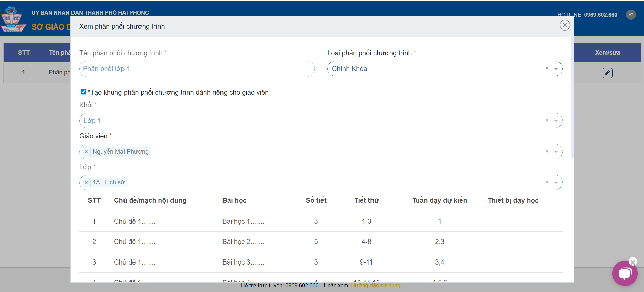
Task: Remove Nguyễn Mai Phương teacher tag
Action: [x=86, y=152]
